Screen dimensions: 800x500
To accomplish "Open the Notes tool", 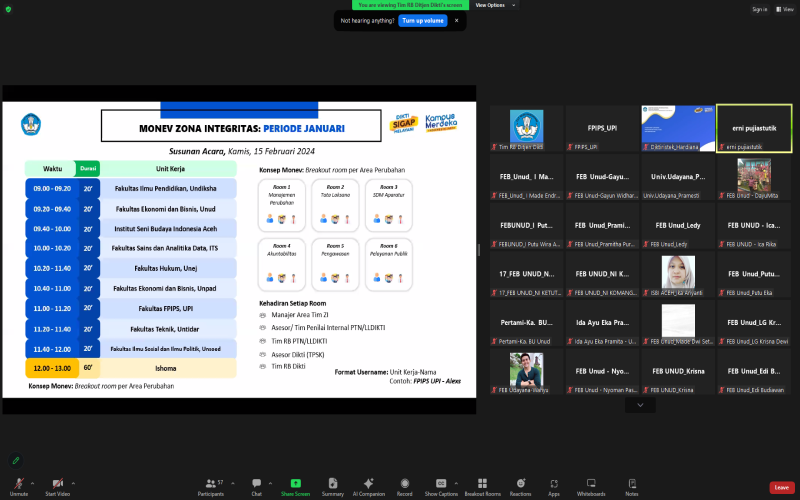I will pos(631,484).
